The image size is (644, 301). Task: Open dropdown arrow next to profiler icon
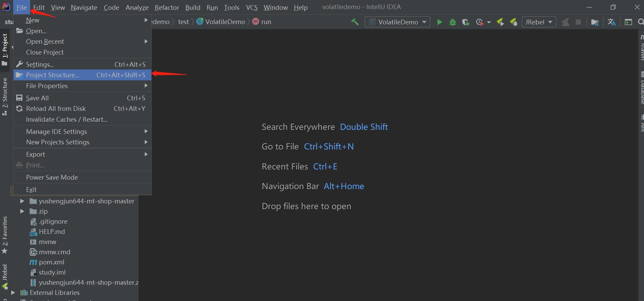(489, 22)
